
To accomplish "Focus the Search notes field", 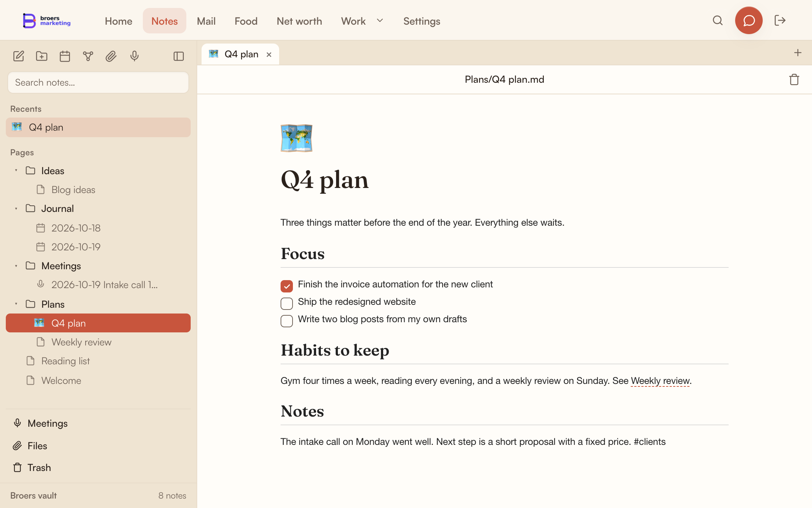I will (98, 82).
